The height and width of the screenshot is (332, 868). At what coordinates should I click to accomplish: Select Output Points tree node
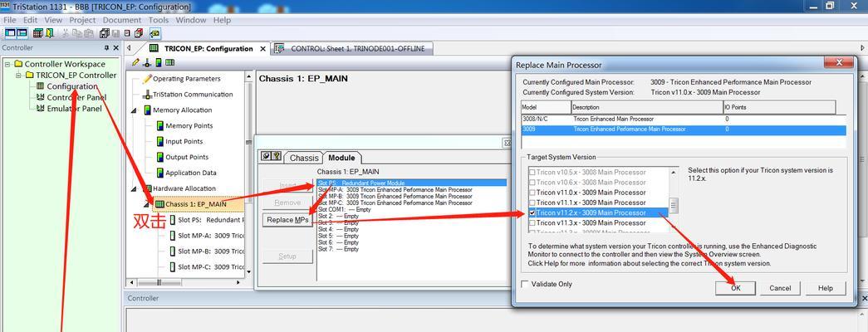[187, 157]
